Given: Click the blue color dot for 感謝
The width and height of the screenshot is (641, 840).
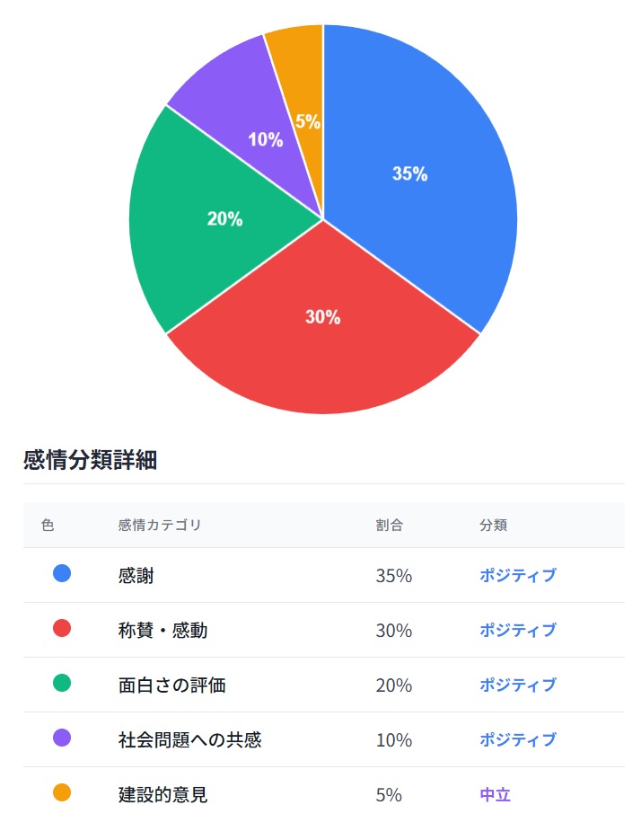Looking at the screenshot, I should click(x=62, y=573).
